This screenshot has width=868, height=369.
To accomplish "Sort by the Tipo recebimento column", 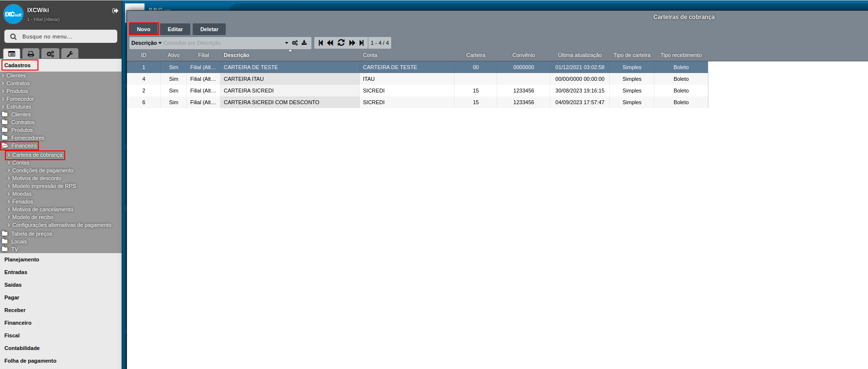I will coord(681,55).
